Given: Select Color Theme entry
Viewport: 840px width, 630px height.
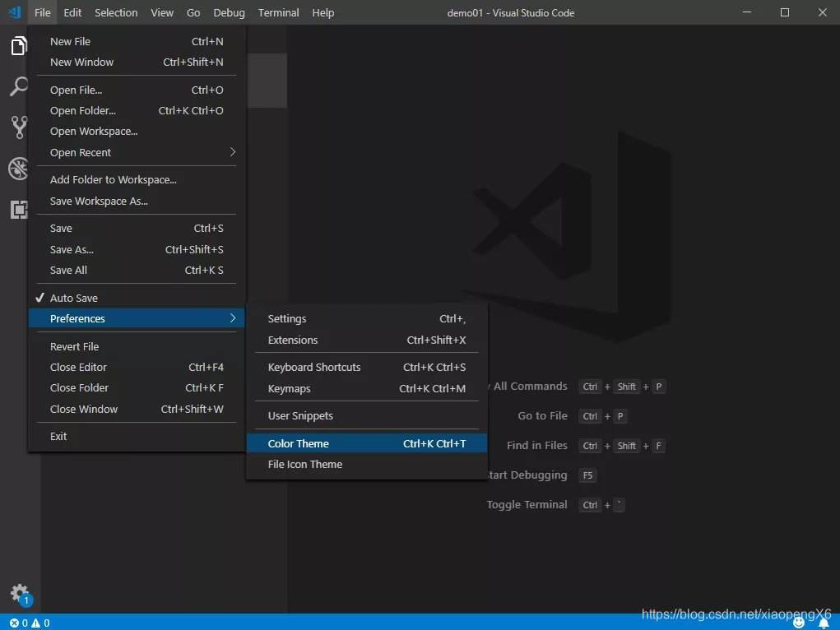Looking at the screenshot, I should click(x=366, y=443).
